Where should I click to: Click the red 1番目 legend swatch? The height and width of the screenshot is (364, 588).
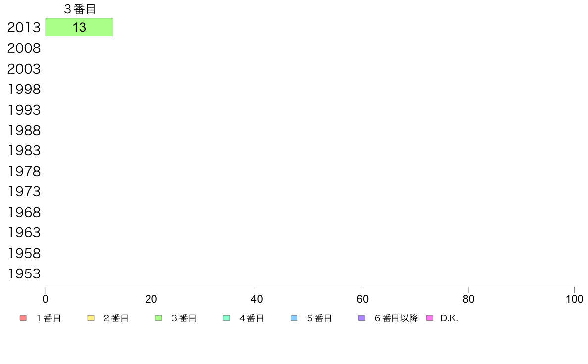(23, 318)
